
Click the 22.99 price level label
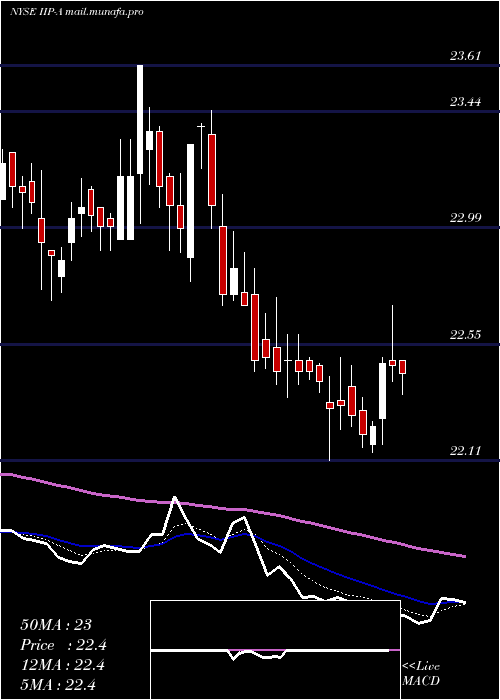click(466, 218)
